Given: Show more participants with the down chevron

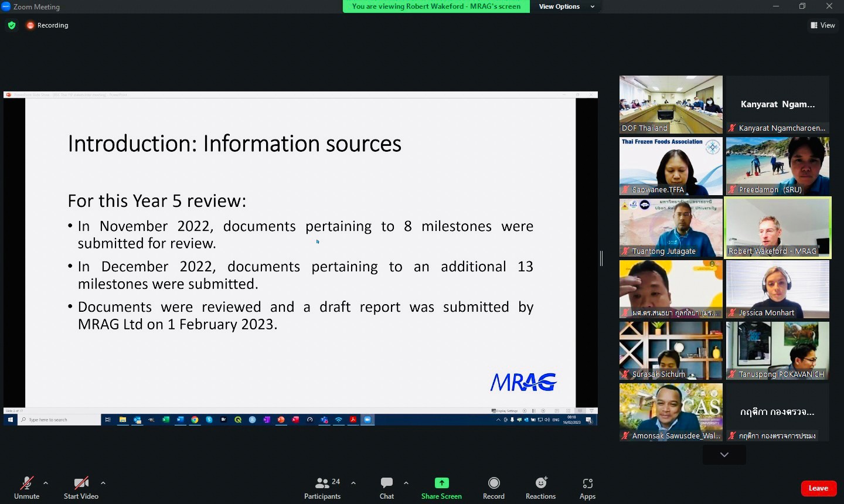Looking at the screenshot, I should pyautogui.click(x=724, y=455).
